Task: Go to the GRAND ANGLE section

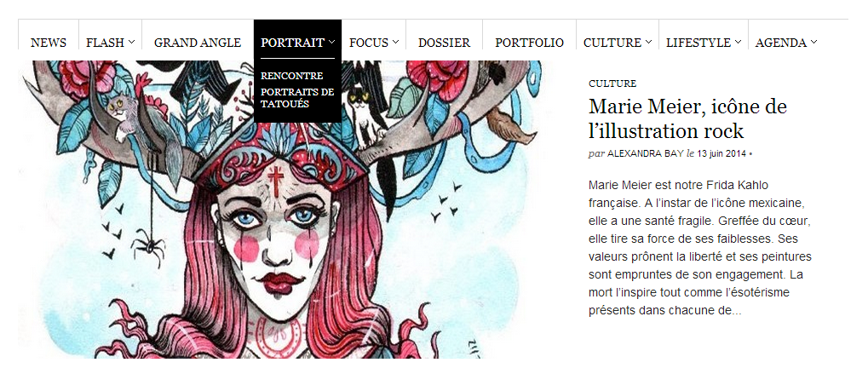Action: pos(198,43)
